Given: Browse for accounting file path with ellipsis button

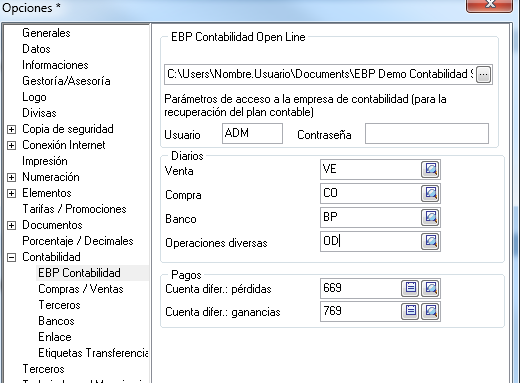Looking at the screenshot, I should (x=484, y=74).
